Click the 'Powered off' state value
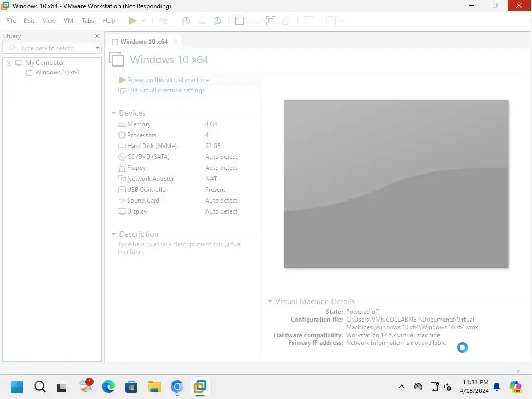 362,312
